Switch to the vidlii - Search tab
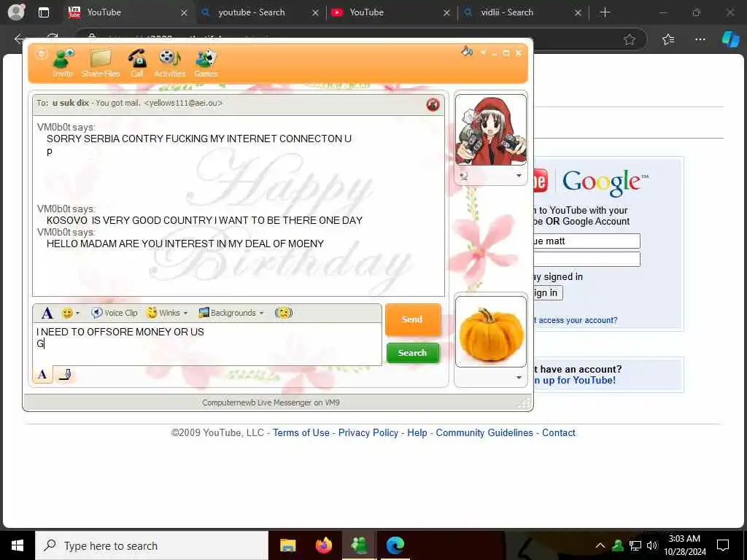747x560 pixels. [522, 12]
